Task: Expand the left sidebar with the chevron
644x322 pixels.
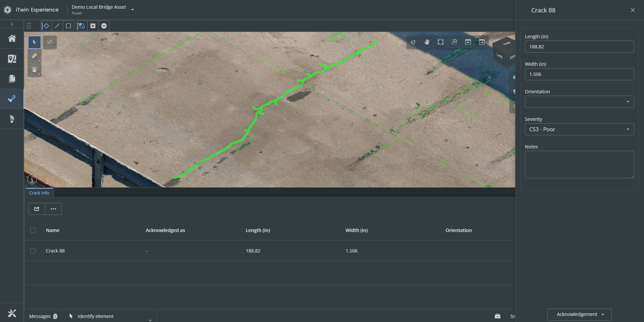Action: click(x=12, y=24)
